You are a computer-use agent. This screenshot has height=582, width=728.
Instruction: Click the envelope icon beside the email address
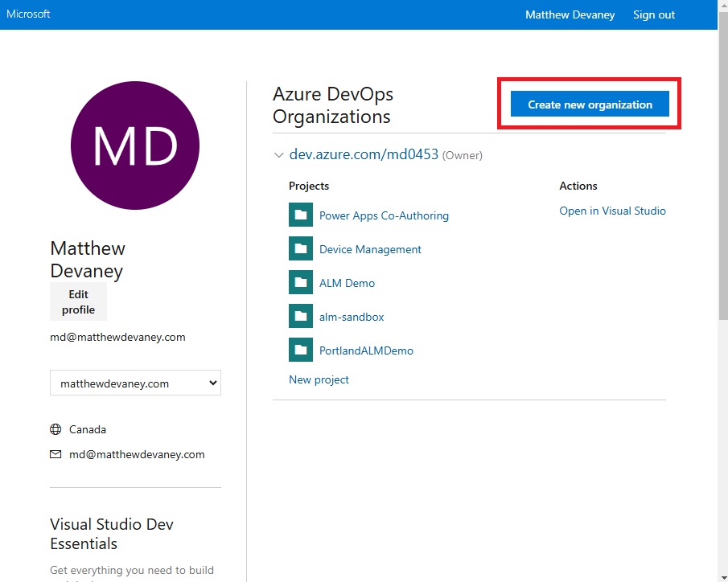(56, 454)
